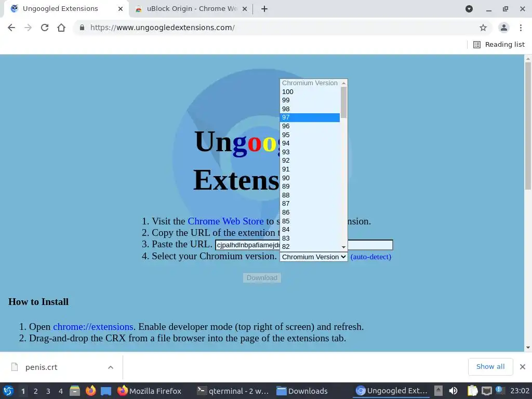Open a new tab
This screenshot has width=532, height=399.
[x=264, y=9]
